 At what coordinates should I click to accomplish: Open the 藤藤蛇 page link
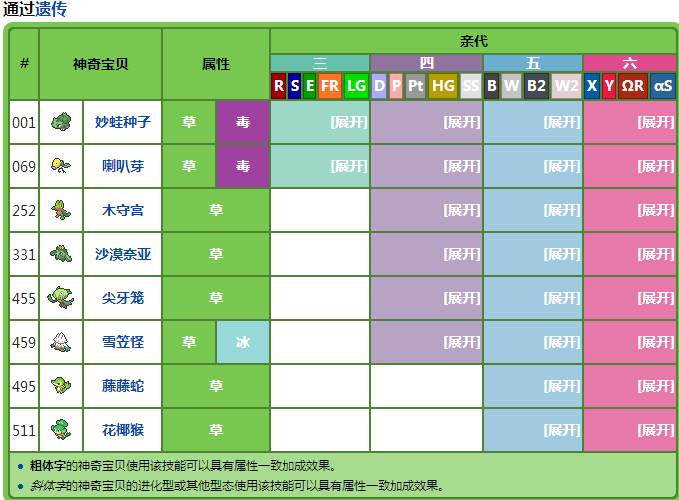click(x=123, y=386)
